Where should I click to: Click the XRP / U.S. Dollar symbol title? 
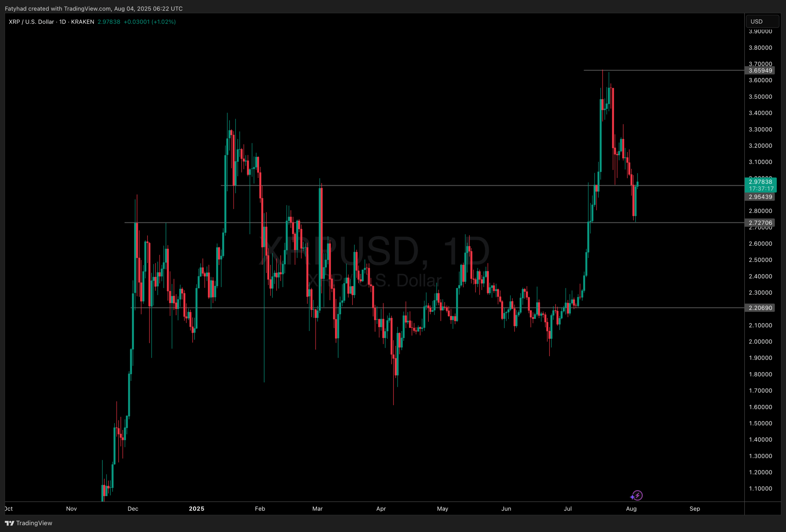[x=31, y=22]
